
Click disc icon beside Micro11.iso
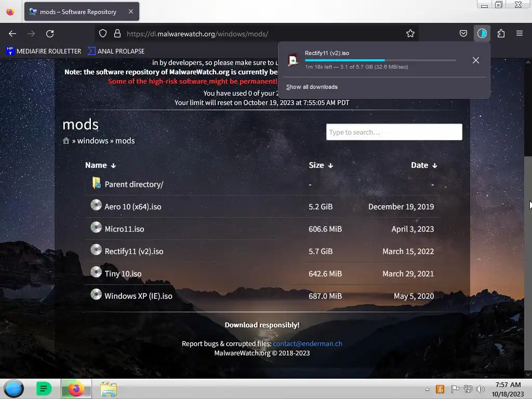click(x=96, y=228)
